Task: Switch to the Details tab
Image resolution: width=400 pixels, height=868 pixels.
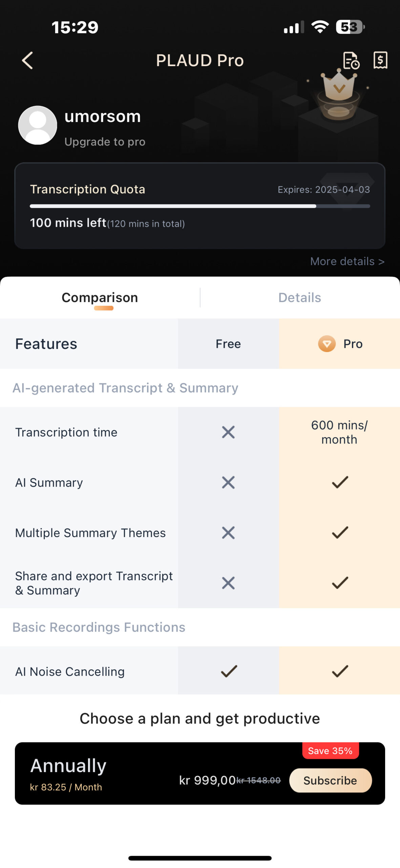Action: point(299,297)
